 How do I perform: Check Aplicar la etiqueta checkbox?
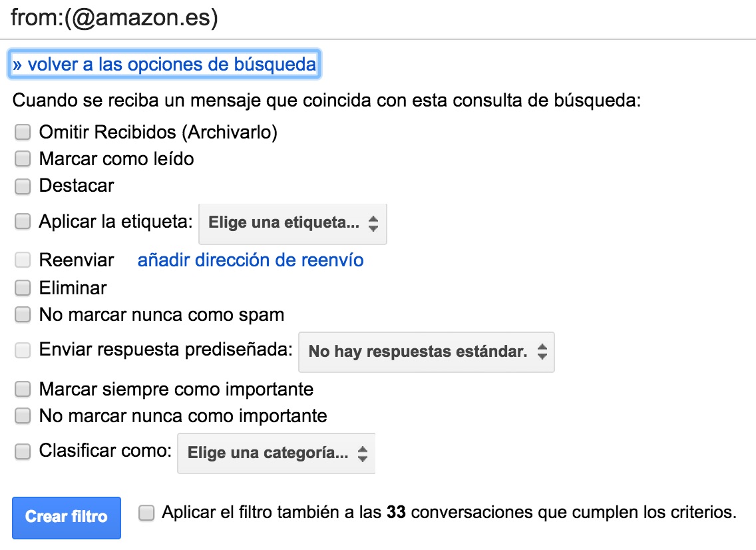coord(23,222)
